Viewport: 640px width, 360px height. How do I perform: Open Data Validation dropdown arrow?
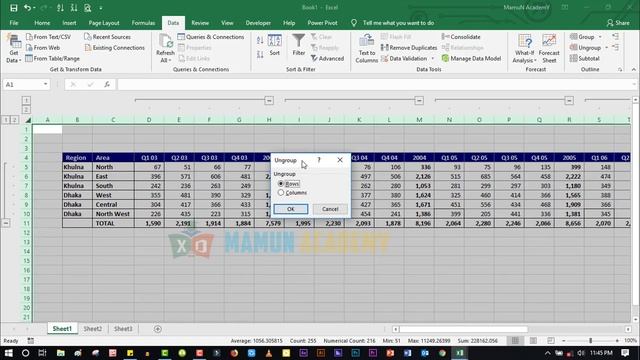click(433, 58)
